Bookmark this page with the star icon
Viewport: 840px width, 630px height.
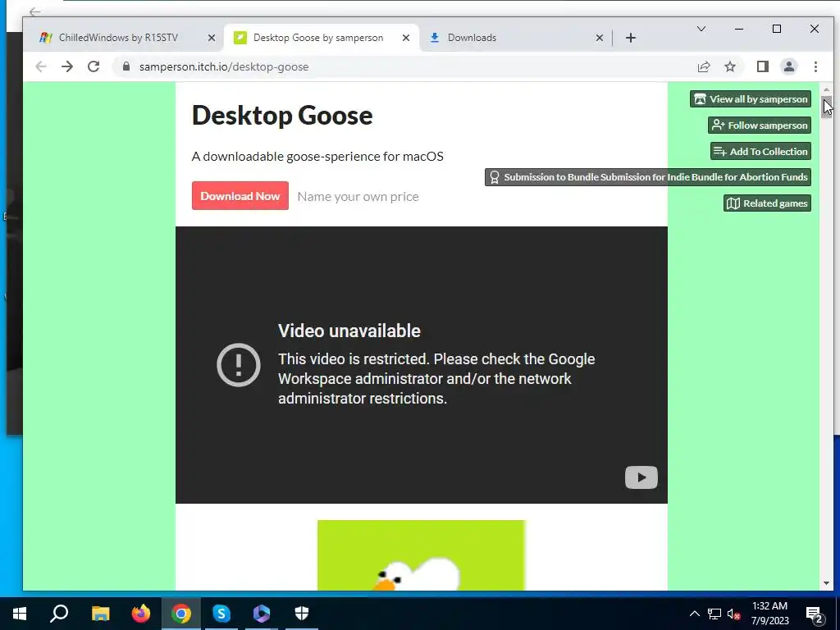click(730, 66)
